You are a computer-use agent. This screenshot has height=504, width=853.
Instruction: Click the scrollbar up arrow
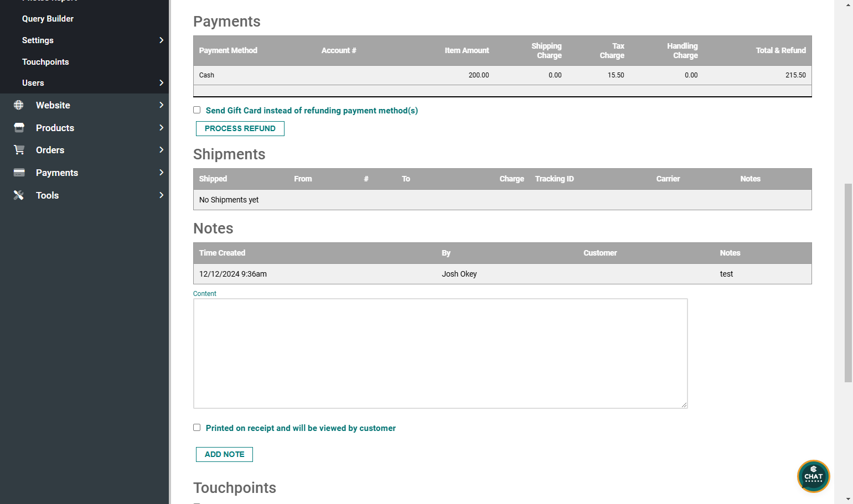[x=848, y=4]
